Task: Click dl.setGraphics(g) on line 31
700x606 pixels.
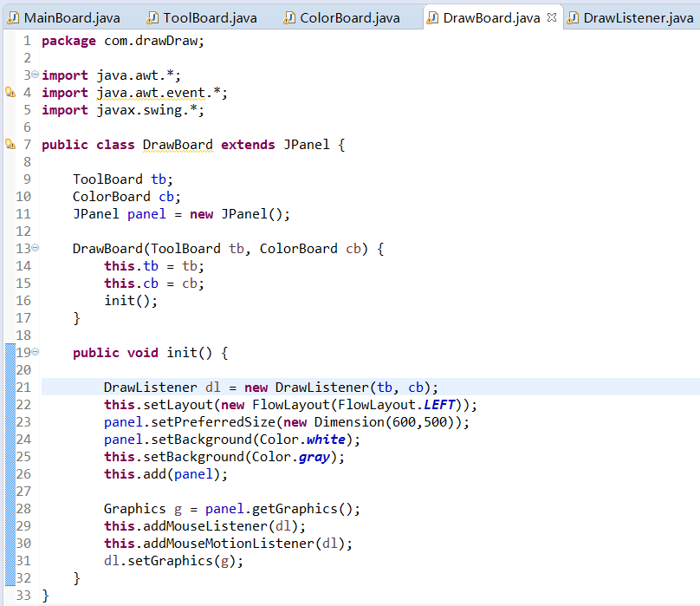Action: click(x=170, y=561)
